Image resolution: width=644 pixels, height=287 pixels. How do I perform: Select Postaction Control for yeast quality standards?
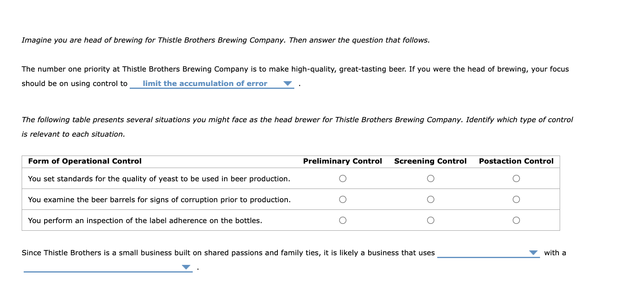pyautogui.click(x=516, y=178)
